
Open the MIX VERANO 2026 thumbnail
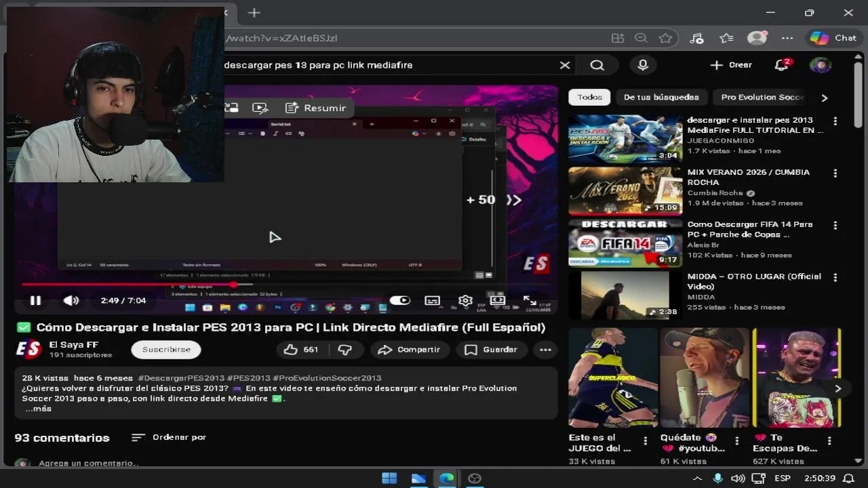coord(625,190)
